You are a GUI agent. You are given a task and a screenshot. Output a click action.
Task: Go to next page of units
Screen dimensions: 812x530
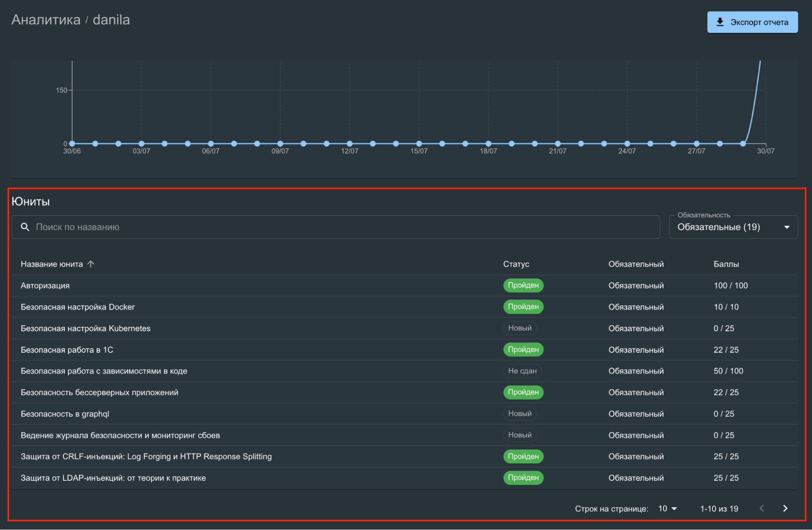pos(785,508)
